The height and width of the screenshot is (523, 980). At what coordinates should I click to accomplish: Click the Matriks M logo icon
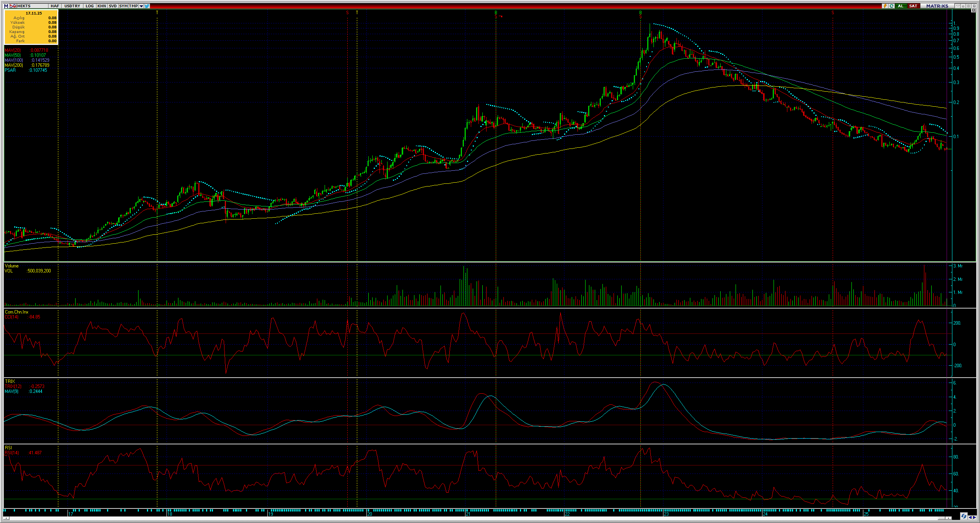click(6, 6)
